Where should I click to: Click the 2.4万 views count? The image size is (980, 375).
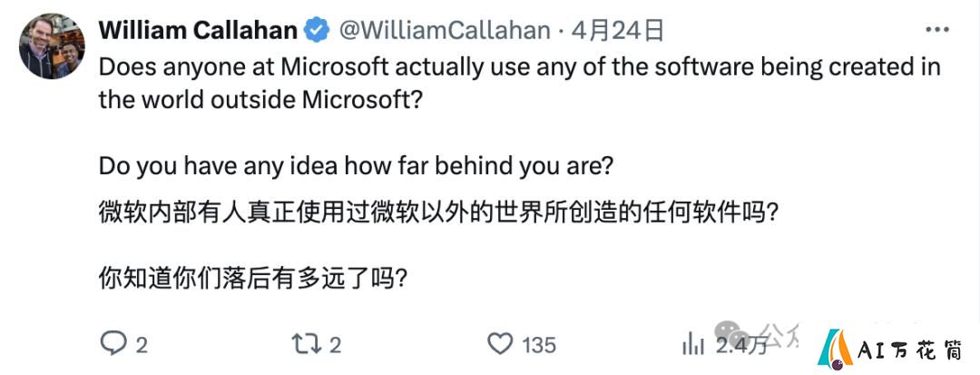(741, 345)
